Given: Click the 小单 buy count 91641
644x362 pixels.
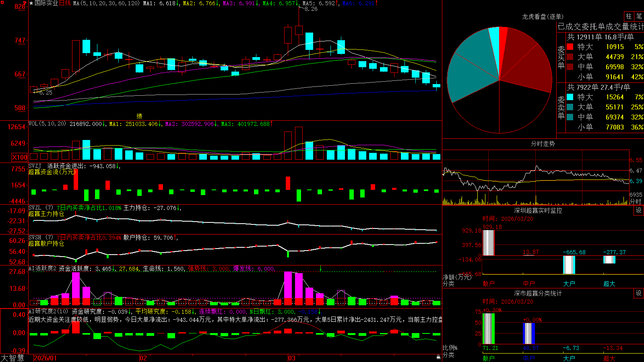Looking at the screenshot, I should pos(615,77).
